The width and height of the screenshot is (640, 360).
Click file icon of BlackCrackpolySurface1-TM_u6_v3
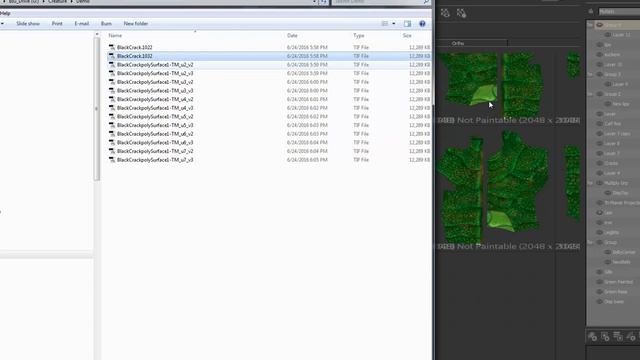pyautogui.click(x=112, y=142)
